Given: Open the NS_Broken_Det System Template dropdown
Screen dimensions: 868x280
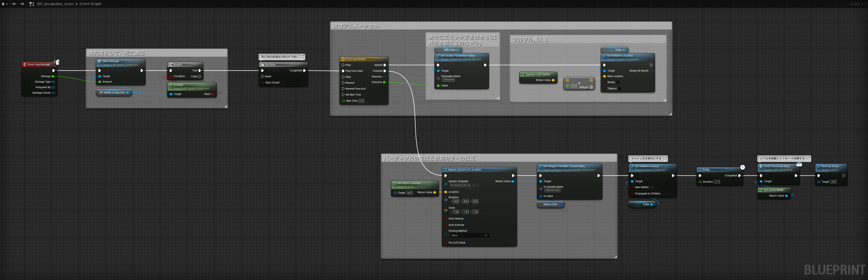Looking at the screenshot, I should pyautogui.click(x=460, y=185).
